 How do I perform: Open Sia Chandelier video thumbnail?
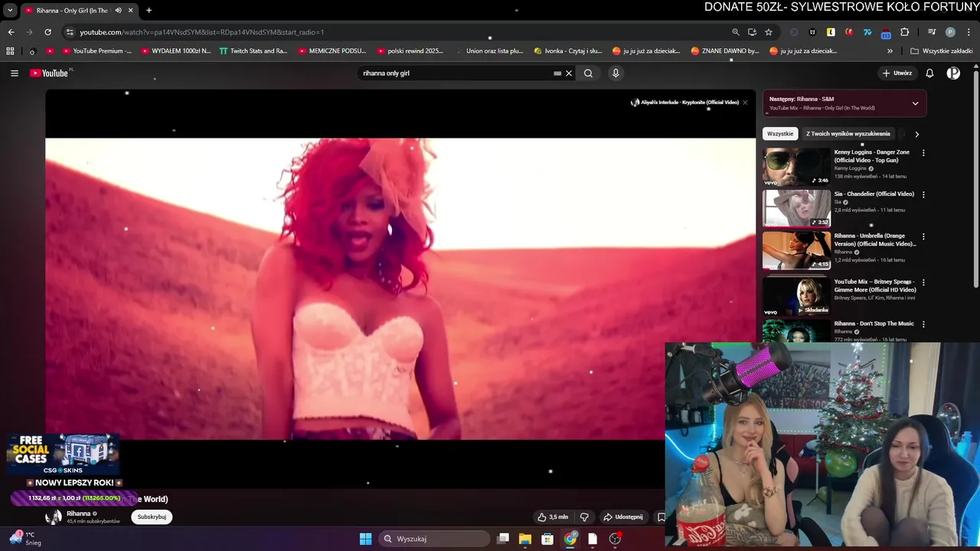pyautogui.click(x=796, y=208)
